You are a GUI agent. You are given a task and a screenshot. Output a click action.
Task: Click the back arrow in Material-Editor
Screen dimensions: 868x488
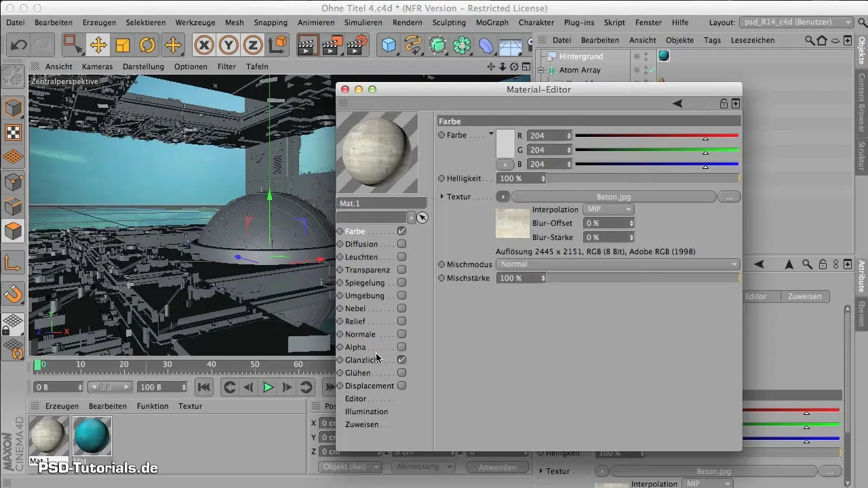(x=677, y=104)
